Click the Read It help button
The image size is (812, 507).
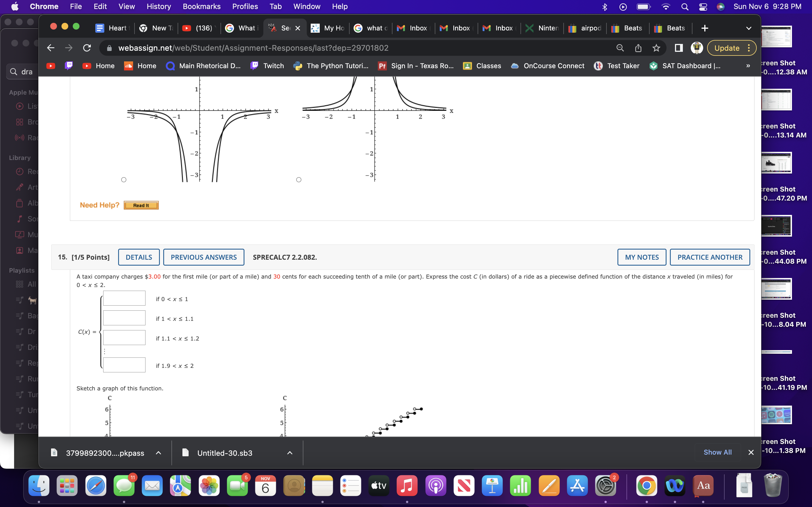(141, 205)
